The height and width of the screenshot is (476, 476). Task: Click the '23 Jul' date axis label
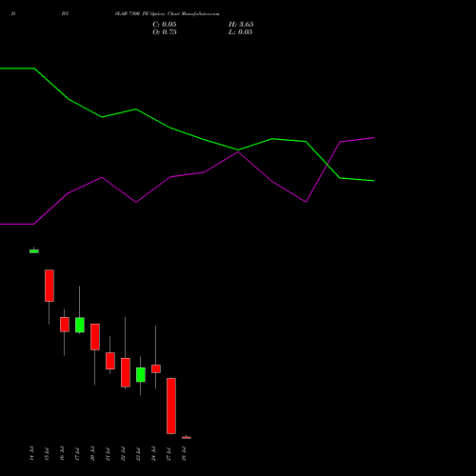point(138,453)
